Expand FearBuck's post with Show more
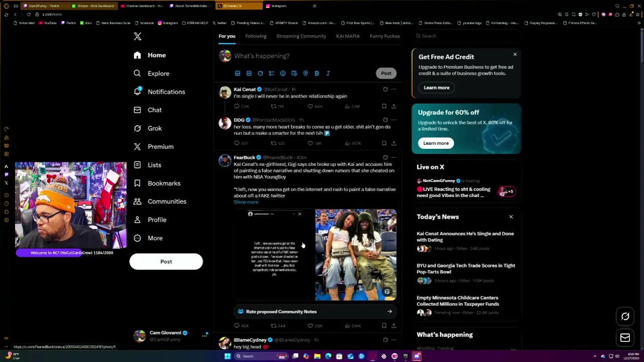This screenshot has height=362, width=644. (x=246, y=202)
